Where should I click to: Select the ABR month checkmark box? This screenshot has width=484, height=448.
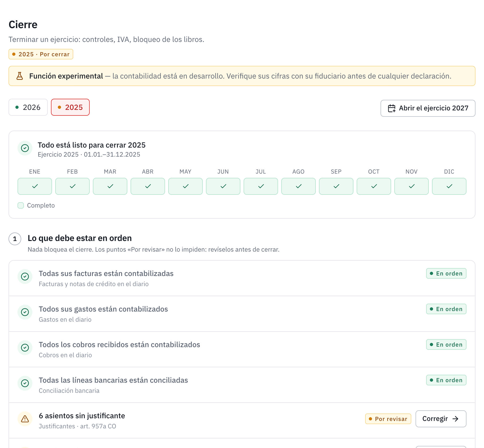[148, 186]
